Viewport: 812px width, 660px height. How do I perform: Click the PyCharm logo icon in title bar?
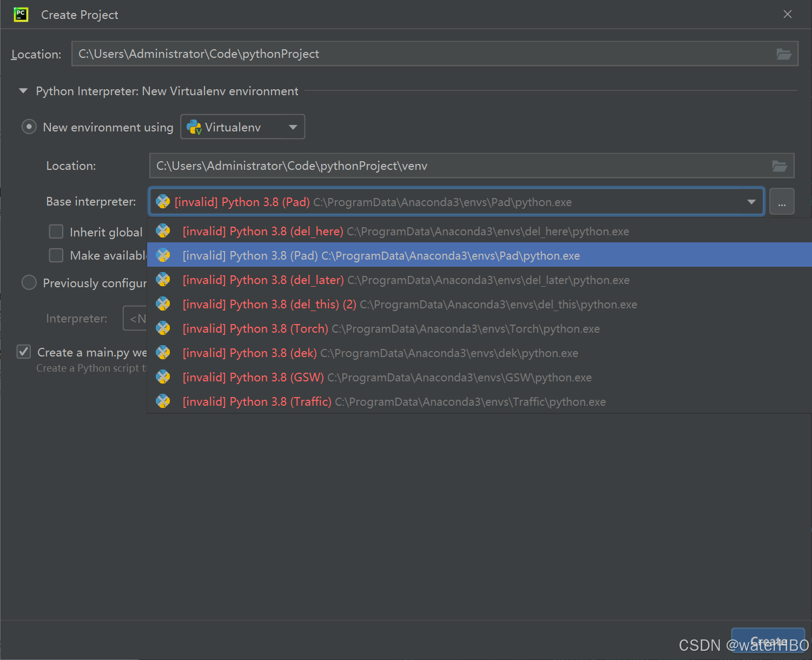(x=21, y=15)
